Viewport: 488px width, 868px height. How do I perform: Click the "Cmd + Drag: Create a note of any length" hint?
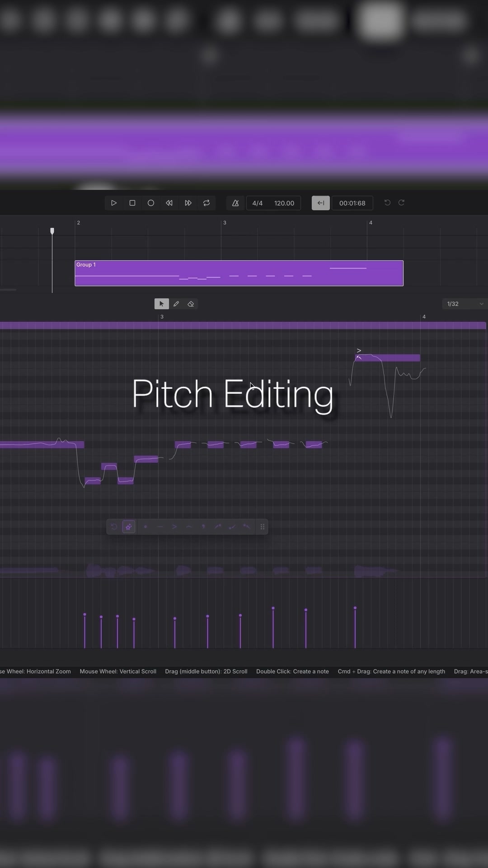(391, 671)
